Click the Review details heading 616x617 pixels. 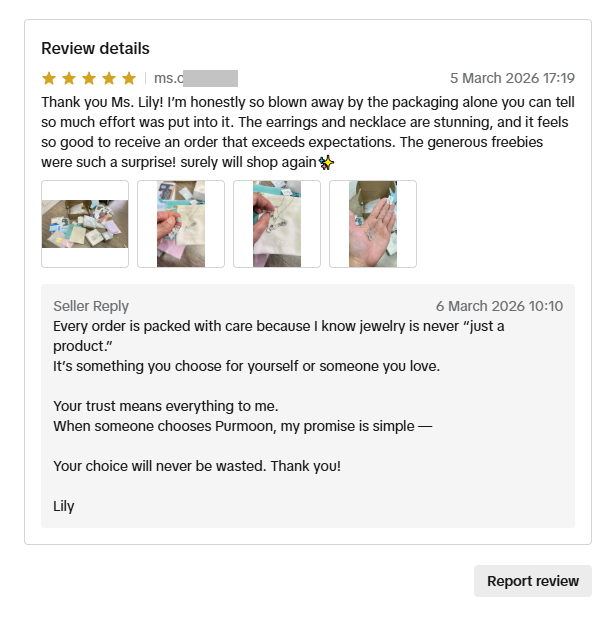pyautogui.click(x=95, y=48)
